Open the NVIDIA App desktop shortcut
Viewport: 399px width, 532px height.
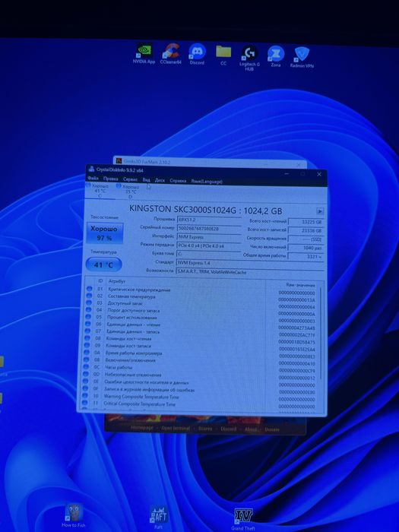pos(144,54)
